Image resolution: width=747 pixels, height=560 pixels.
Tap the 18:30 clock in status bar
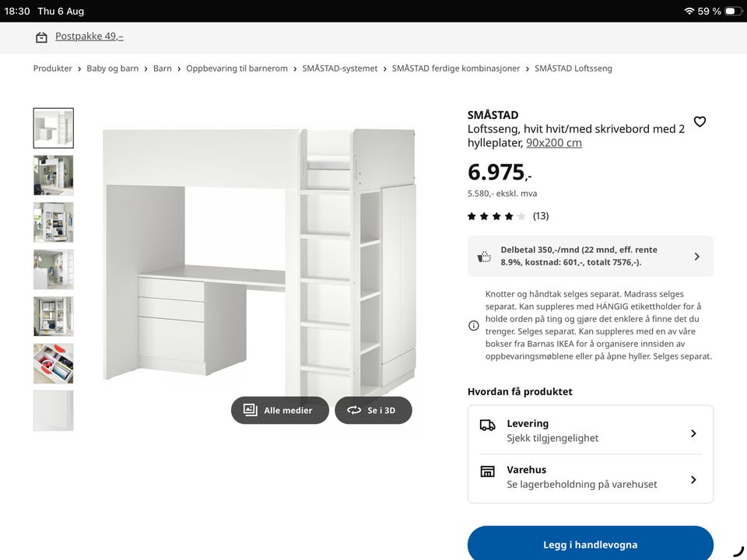click(16, 11)
